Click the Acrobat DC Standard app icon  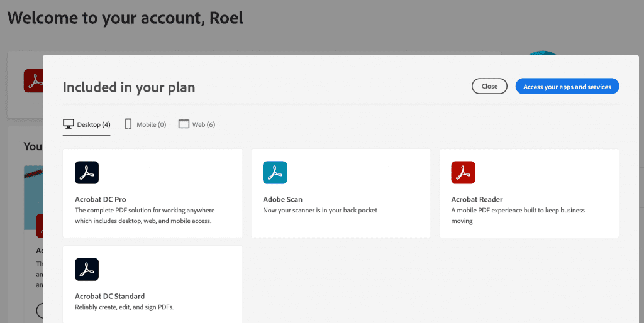coord(87,270)
